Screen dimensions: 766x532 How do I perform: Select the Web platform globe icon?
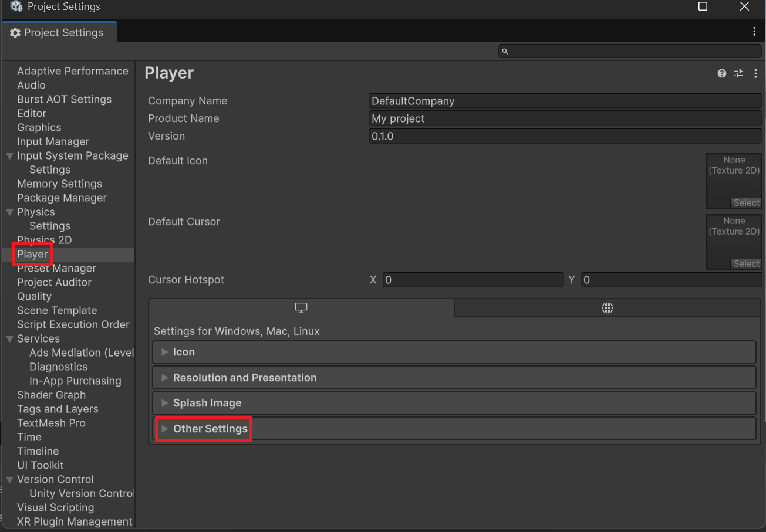point(608,307)
